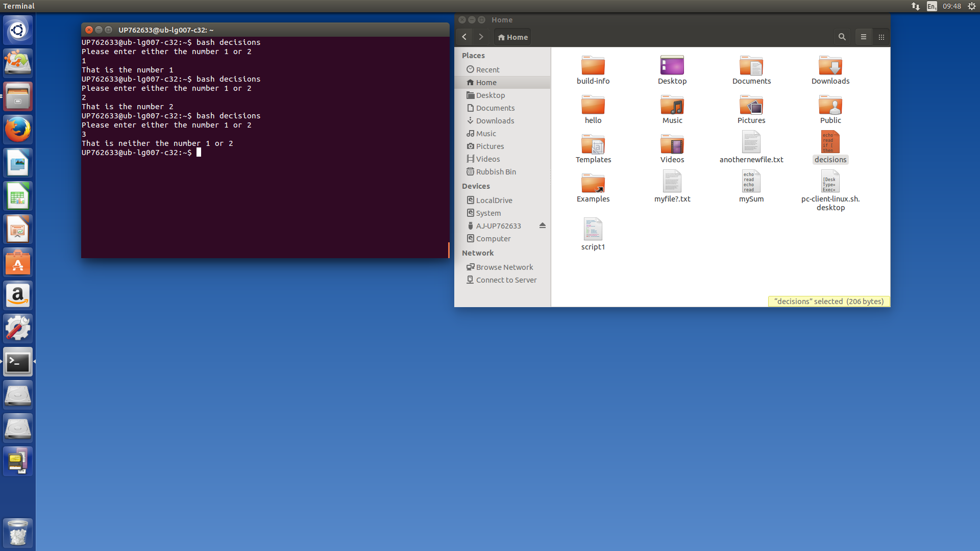Viewport: 980px width, 551px height.
Task: Open the Ubuntu Dash launcher icon
Action: [x=18, y=30]
